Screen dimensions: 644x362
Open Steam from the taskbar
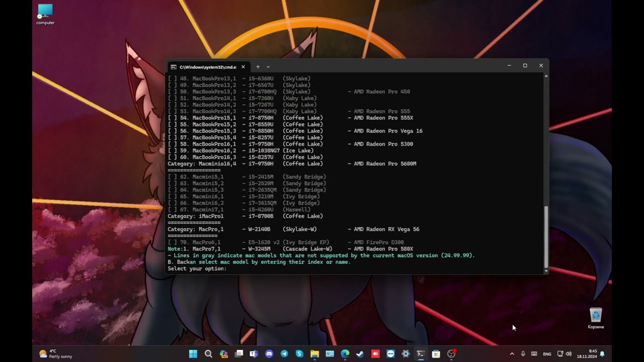360,354
